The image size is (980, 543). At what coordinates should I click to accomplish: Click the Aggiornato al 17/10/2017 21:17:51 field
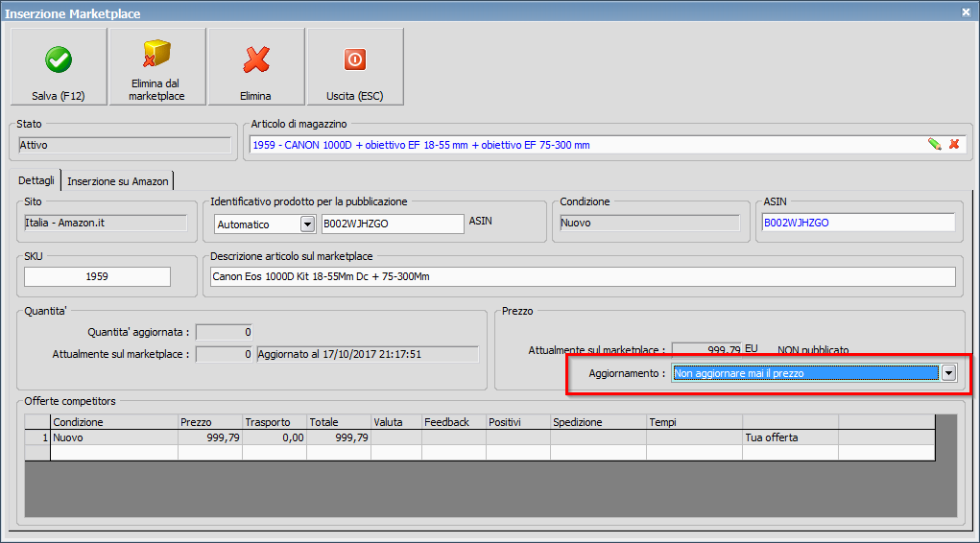pyautogui.click(x=368, y=354)
